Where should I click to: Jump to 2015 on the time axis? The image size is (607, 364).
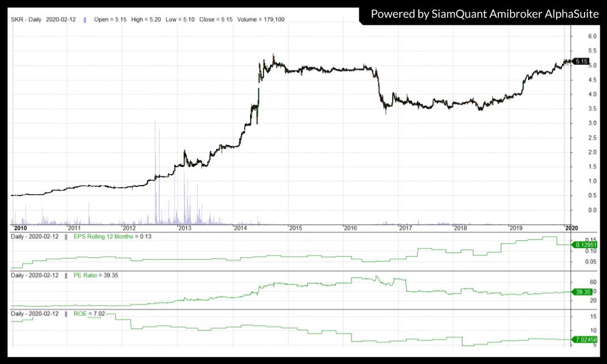(295, 228)
